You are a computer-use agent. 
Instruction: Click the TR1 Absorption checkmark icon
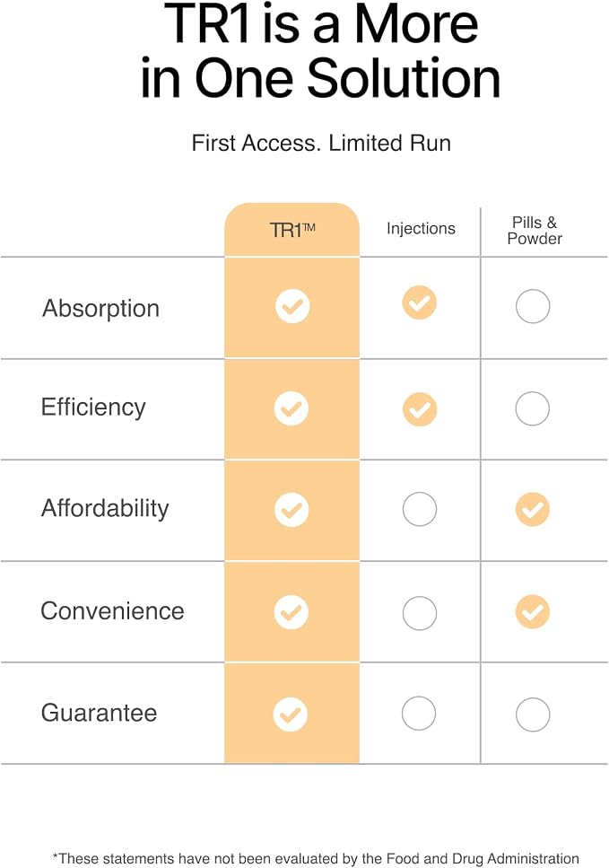pyautogui.click(x=292, y=306)
